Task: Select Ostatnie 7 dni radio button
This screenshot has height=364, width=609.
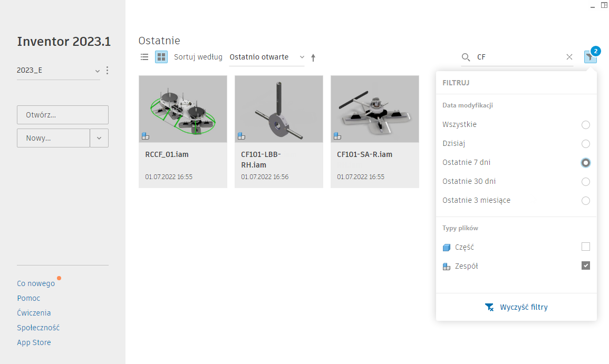Action: click(x=586, y=163)
